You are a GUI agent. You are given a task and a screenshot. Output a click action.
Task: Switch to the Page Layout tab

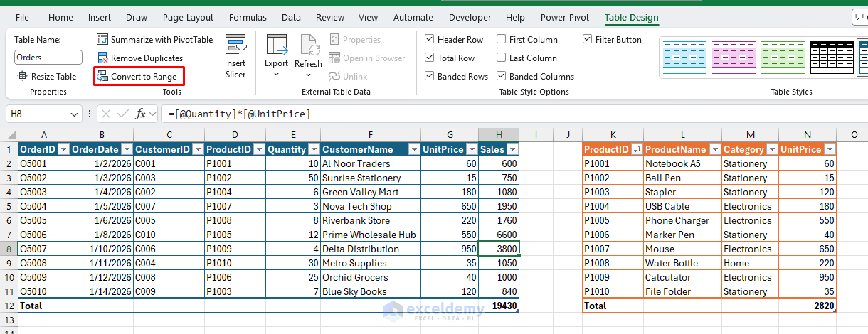(188, 17)
